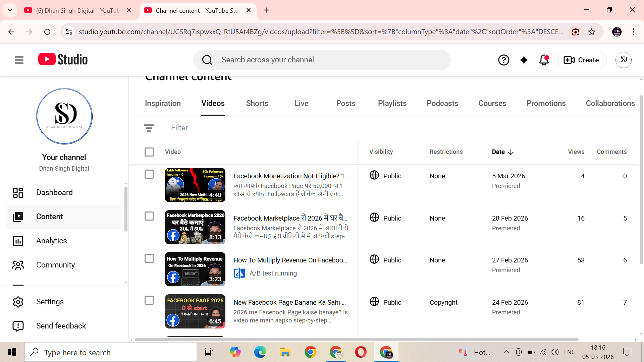Open the hamburger navigation menu

(x=19, y=60)
